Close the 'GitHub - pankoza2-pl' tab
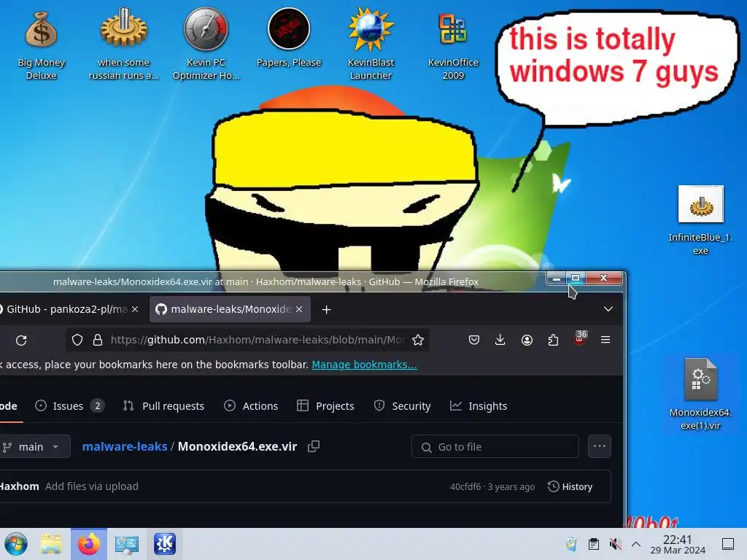 (x=135, y=309)
